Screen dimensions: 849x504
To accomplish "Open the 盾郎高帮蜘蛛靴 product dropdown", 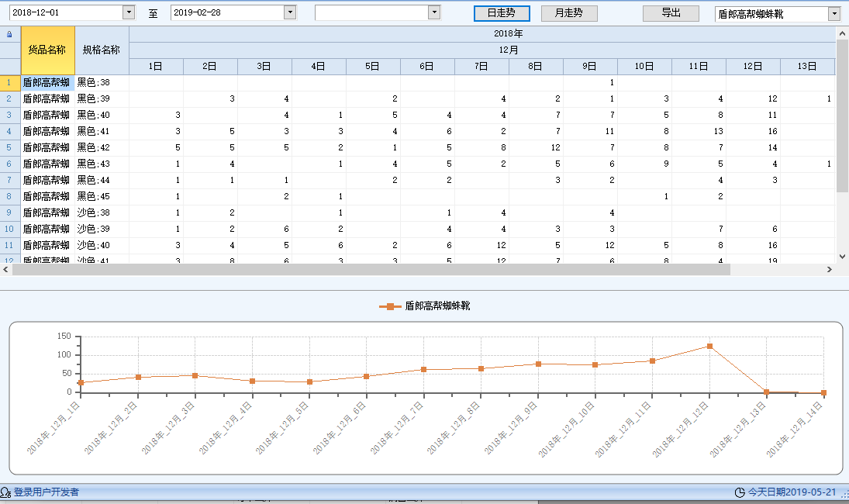I will click(833, 13).
